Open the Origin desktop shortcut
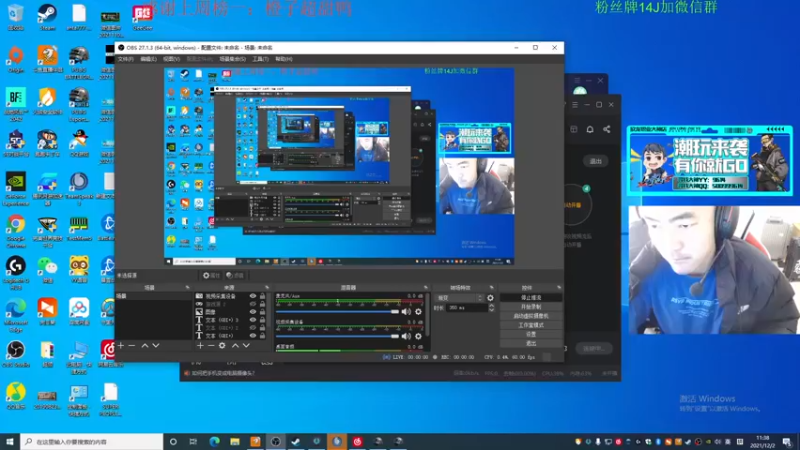 click(x=15, y=60)
